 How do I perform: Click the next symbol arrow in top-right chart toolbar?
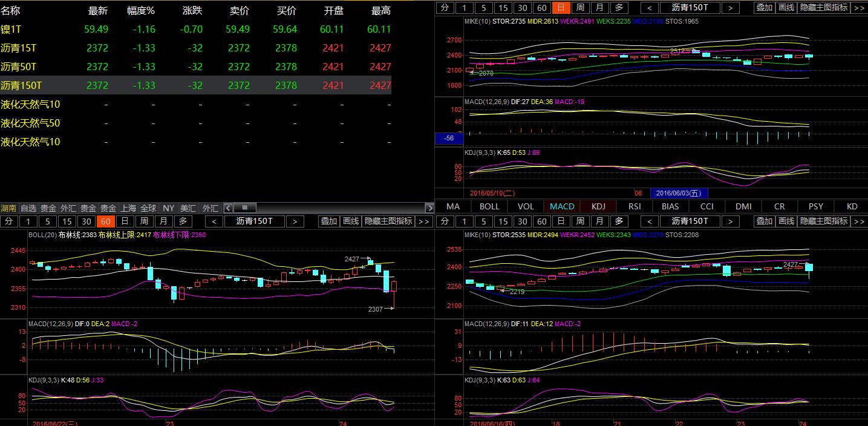pyautogui.click(x=730, y=8)
